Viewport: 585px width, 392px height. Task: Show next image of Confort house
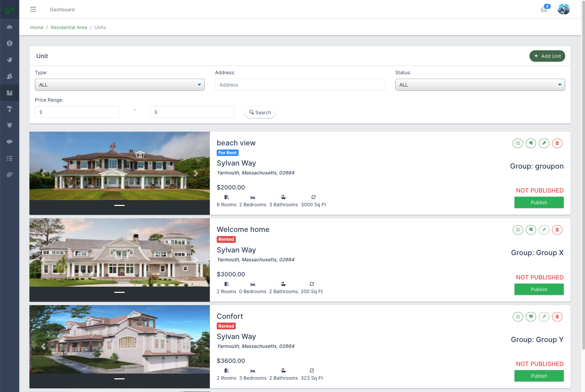[196, 347]
